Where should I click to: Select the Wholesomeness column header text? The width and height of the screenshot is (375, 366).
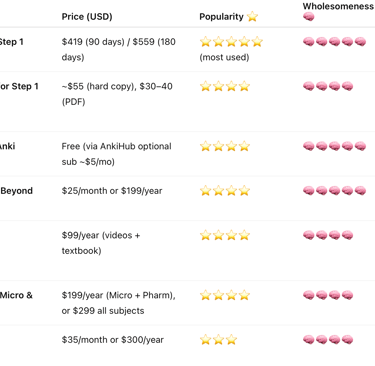point(338,6)
